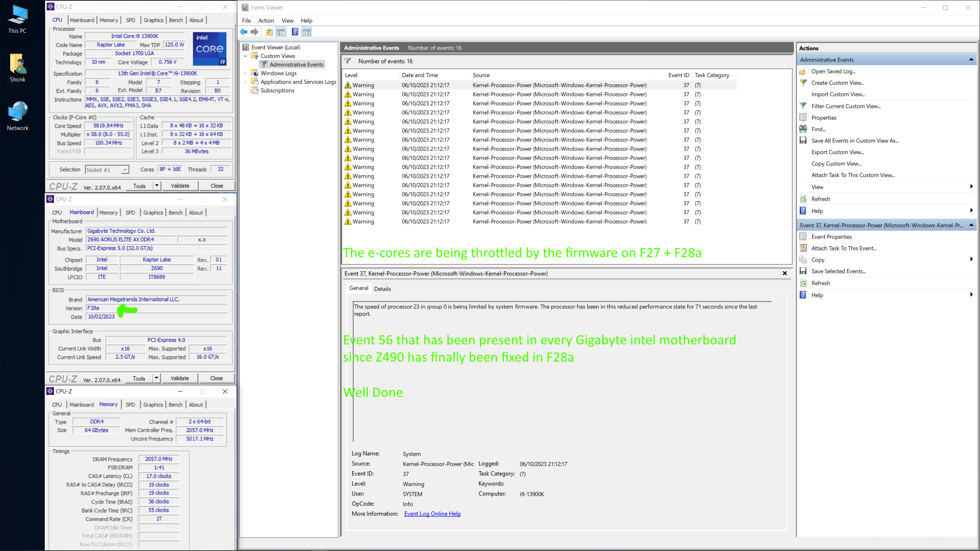Open Bench tab in top CPU-Z window

tap(176, 20)
